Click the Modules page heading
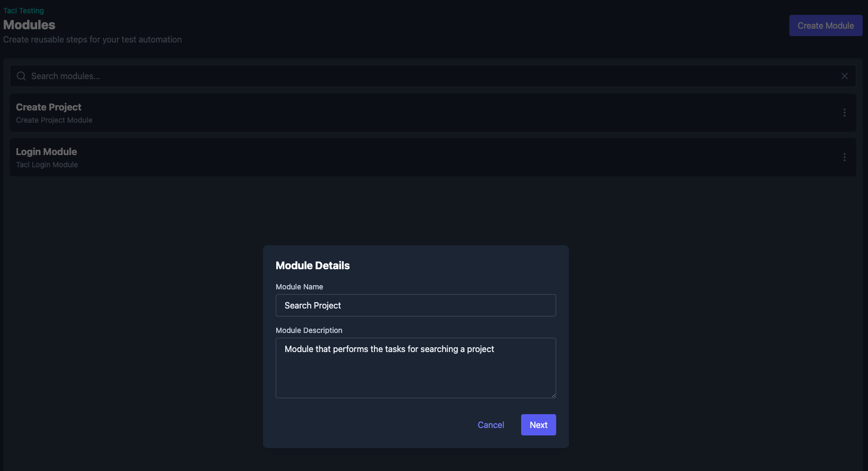This screenshot has height=471, width=868. point(29,25)
